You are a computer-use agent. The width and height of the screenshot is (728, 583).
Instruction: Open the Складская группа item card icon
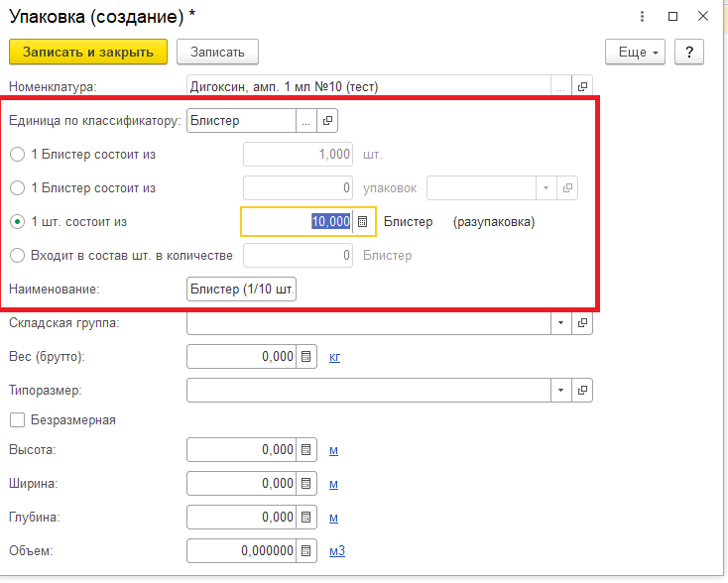(x=582, y=322)
